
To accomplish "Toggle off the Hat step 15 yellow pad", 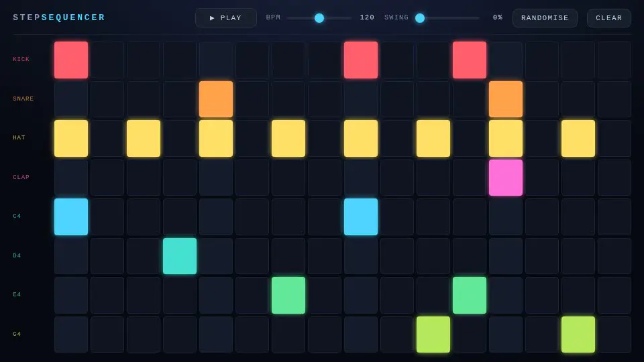I will (578, 138).
